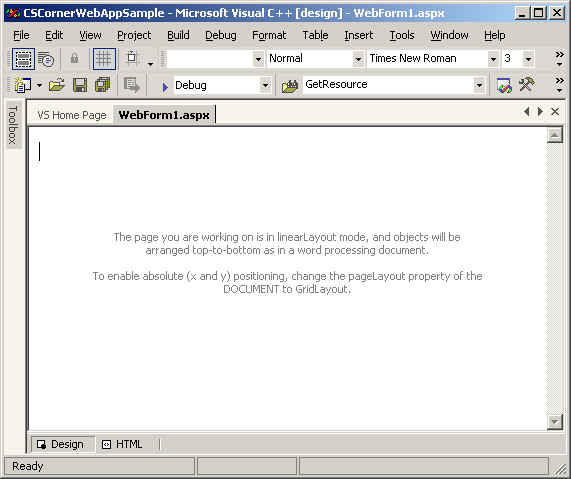Open the Normal block format dropdown
The height and width of the screenshot is (479, 571).
click(358, 59)
